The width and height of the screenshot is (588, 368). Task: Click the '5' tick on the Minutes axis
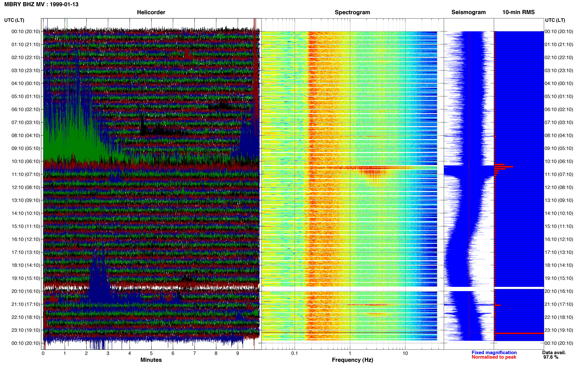click(151, 353)
